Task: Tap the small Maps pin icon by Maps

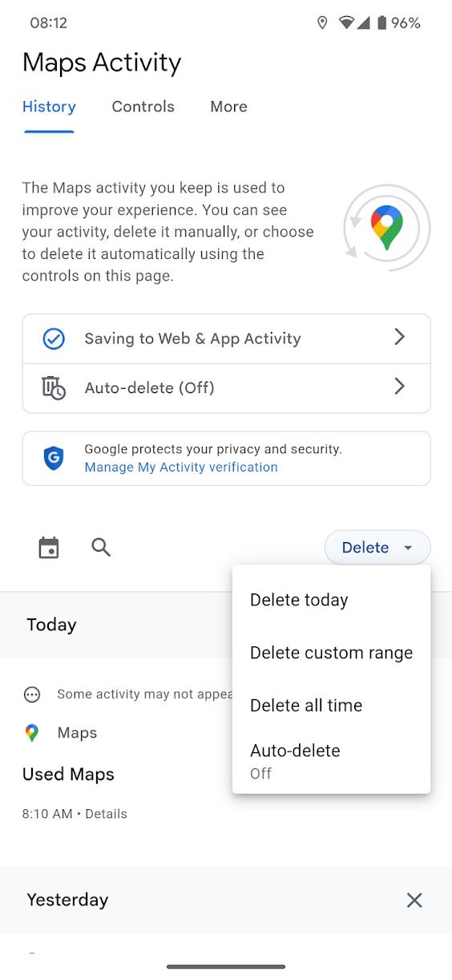Action: (x=32, y=733)
